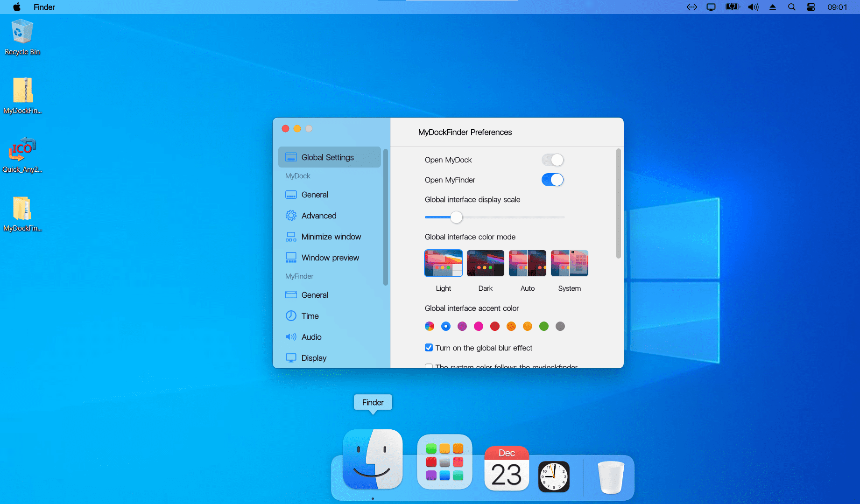Minimize the preferences window with yellow button

coord(297,128)
